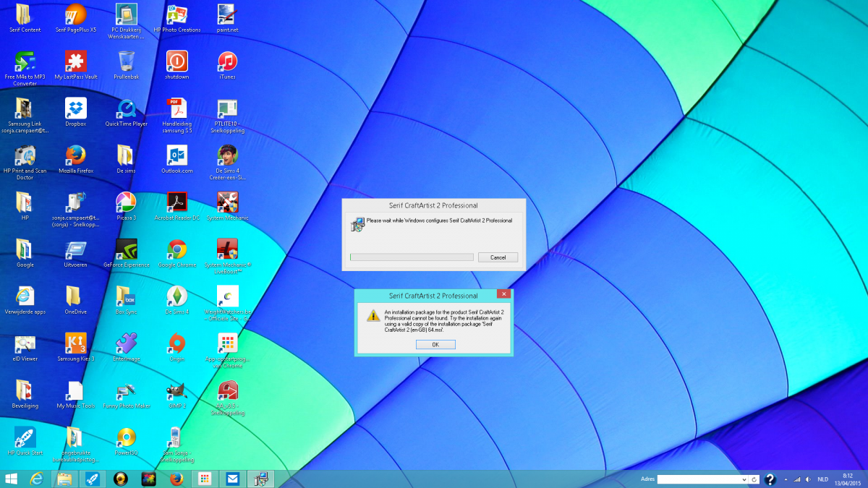Show hidden system tray icons
868x488 pixels.
(x=786, y=479)
